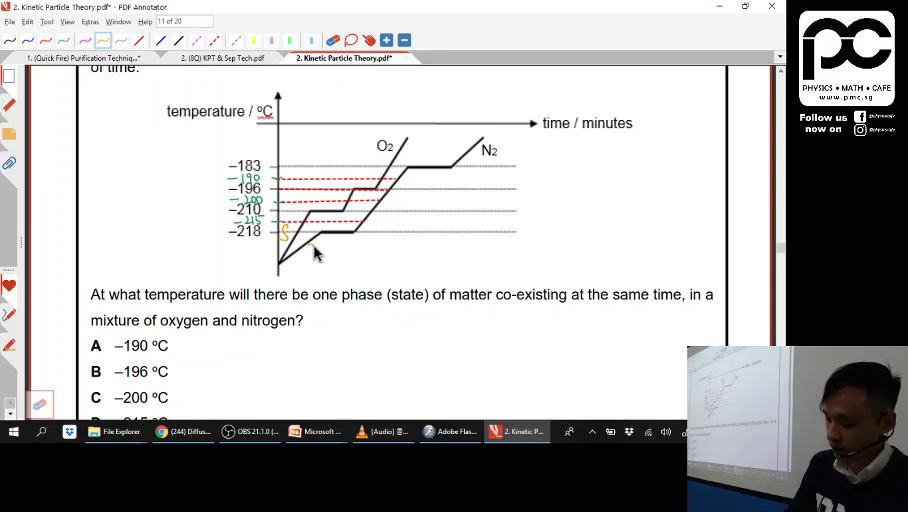Click the blue minus zoom-out button
This screenshot has width=908, height=512.
pyautogui.click(x=404, y=41)
